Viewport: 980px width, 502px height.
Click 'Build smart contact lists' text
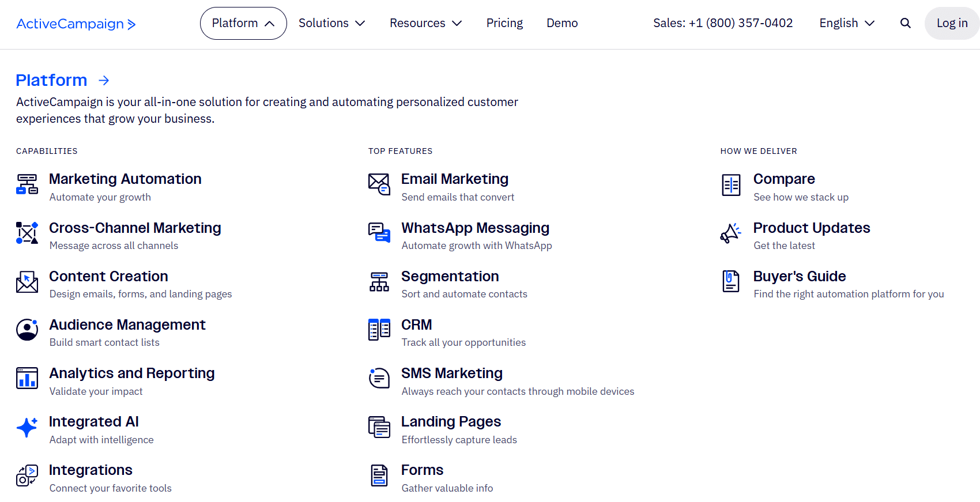coord(104,342)
